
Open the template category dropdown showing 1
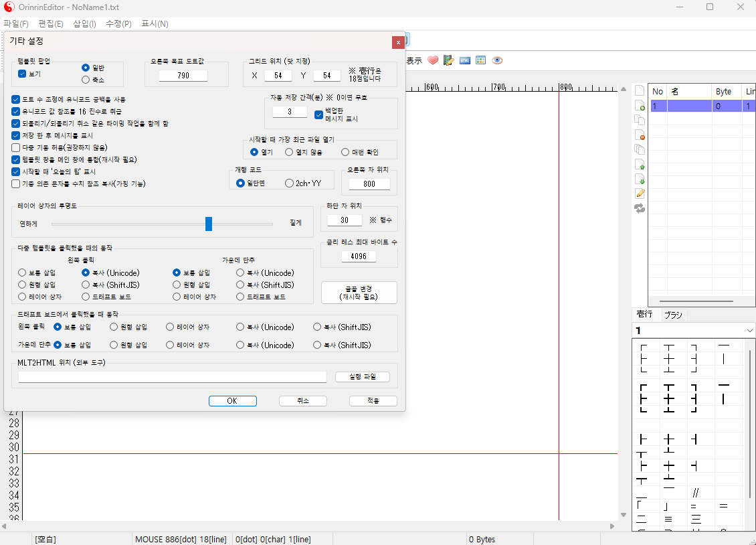click(x=693, y=331)
